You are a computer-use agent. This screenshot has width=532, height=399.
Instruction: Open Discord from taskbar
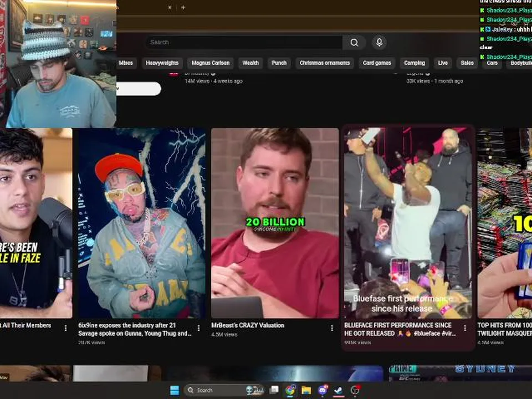coord(323,390)
